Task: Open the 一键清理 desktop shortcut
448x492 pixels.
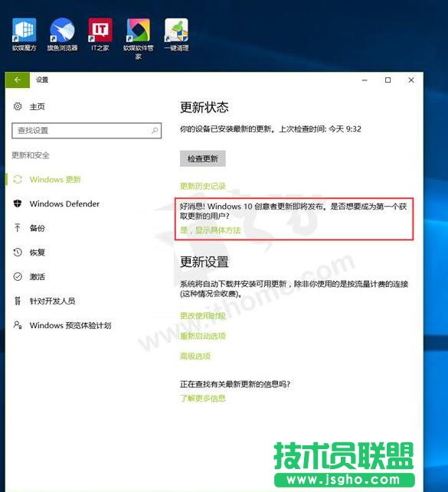Action: pos(176,34)
